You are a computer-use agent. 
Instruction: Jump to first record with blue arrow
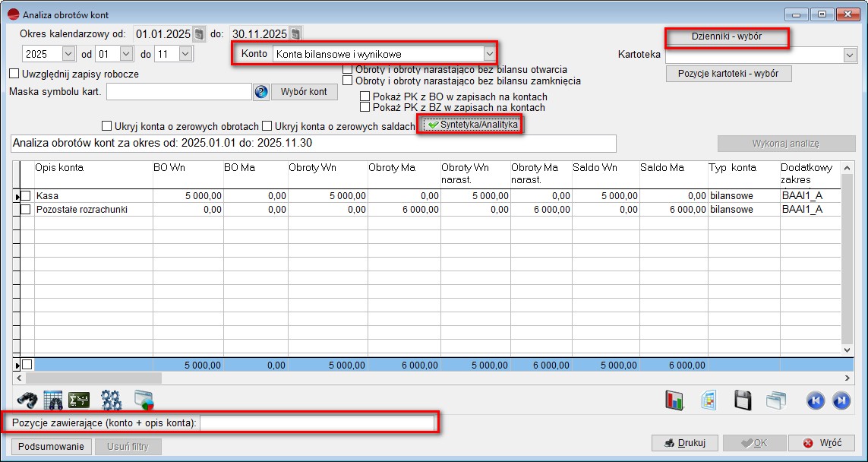click(x=816, y=400)
